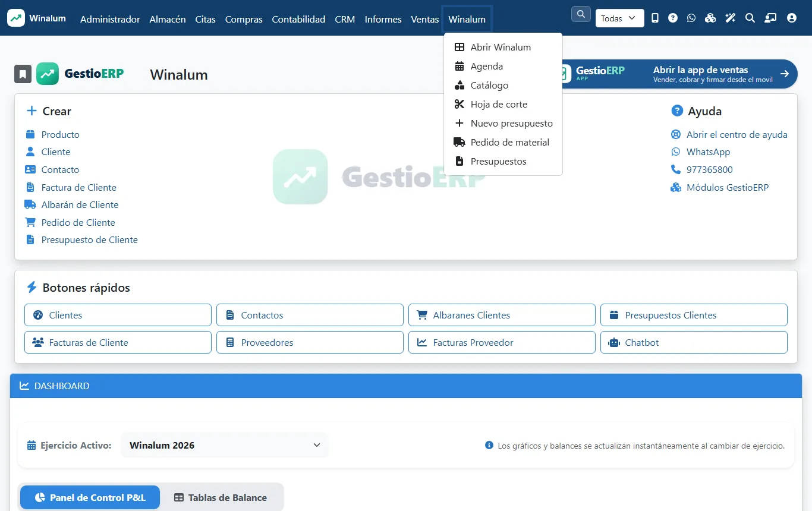Switch to the Tablas de Balance tab
The width and height of the screenshot is (812, 511).
click(x=221, y=497)
